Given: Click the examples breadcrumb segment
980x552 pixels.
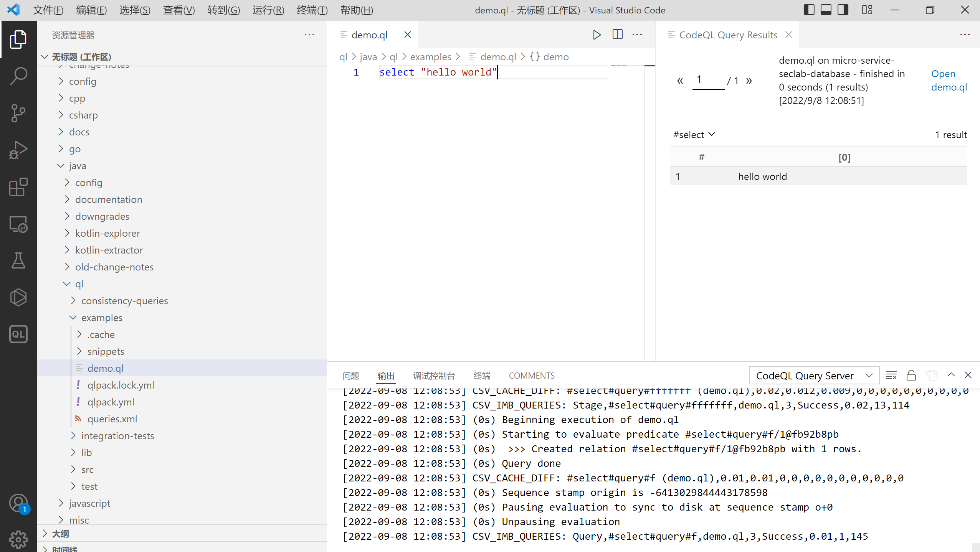Looking at the screenshot, I should [x=430, y=57].
